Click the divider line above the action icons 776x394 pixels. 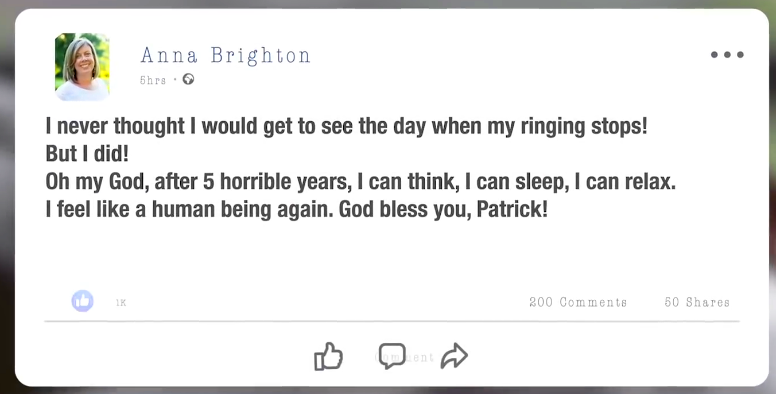pos(392,321)
